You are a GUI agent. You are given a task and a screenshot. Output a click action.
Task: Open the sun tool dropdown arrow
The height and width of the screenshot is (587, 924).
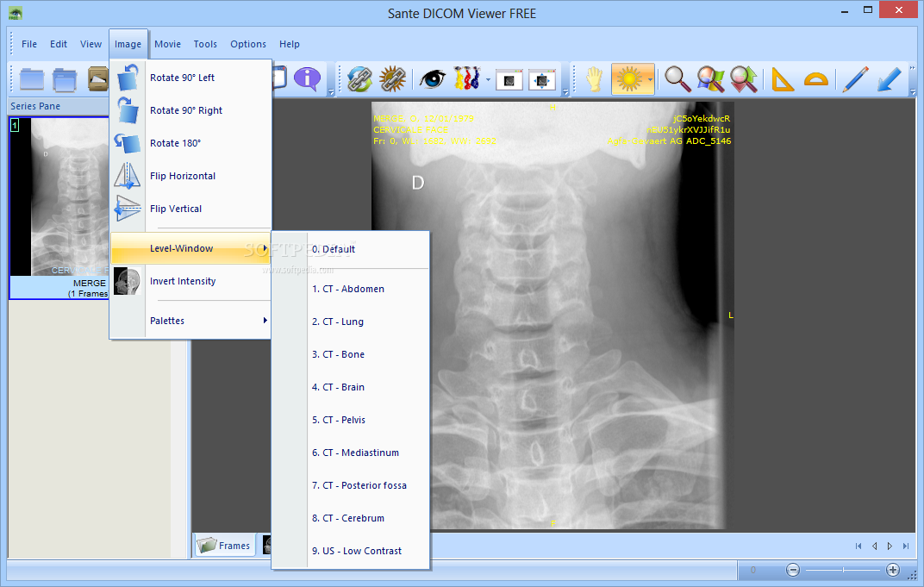[650, 79]
